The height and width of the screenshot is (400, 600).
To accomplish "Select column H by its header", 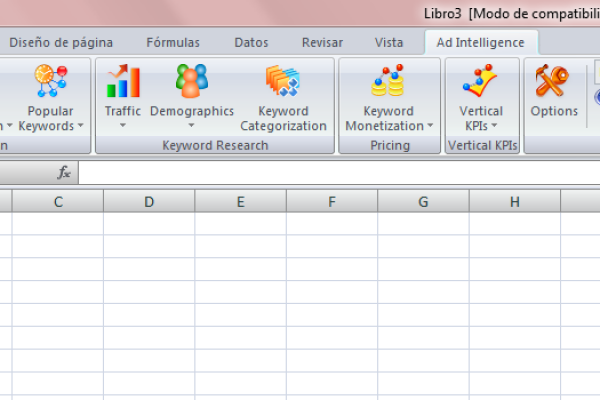I will tap(514, 202).
